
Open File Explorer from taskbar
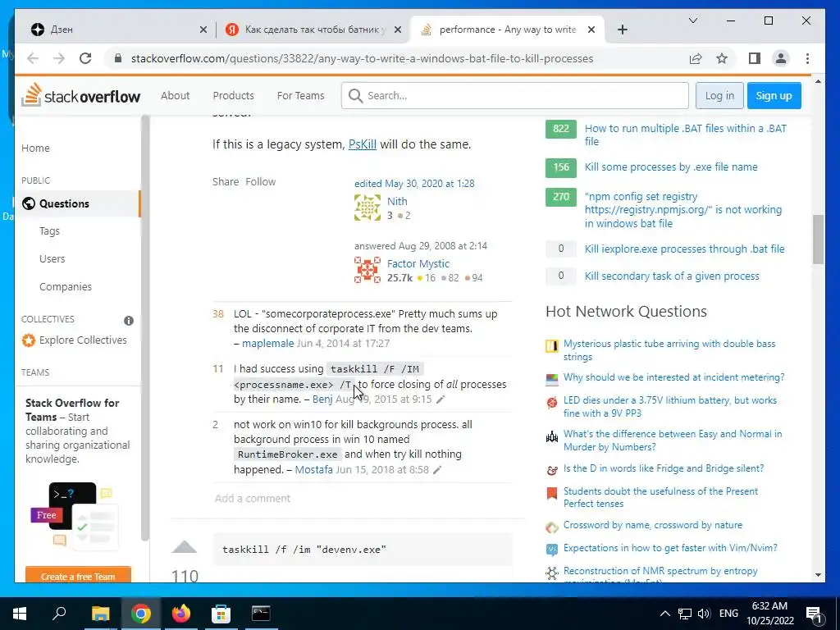[x=100, y=614]
